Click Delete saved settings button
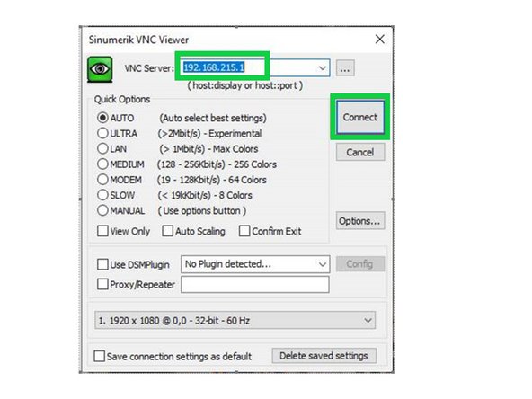 coord(324,356)
